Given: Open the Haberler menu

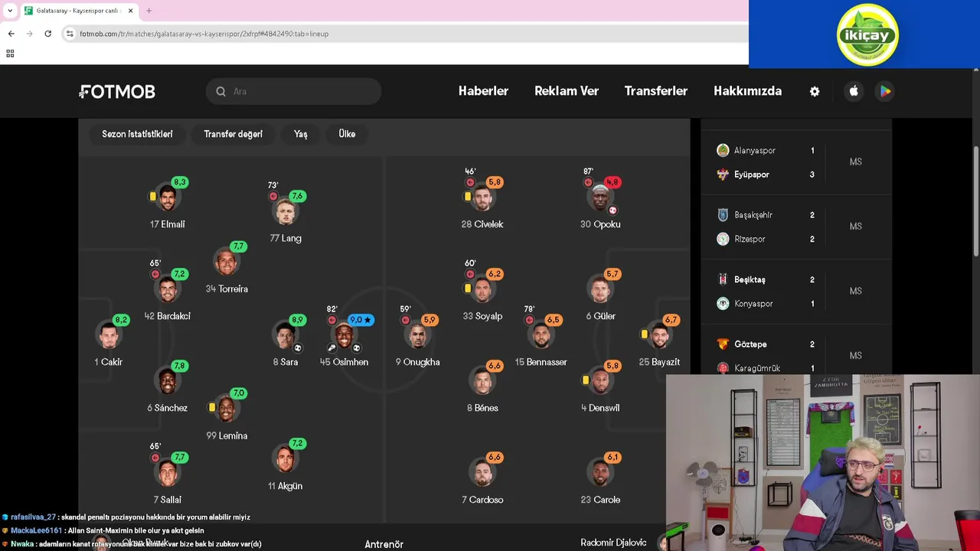Looking at the screenshot, I should coord(483,91).
